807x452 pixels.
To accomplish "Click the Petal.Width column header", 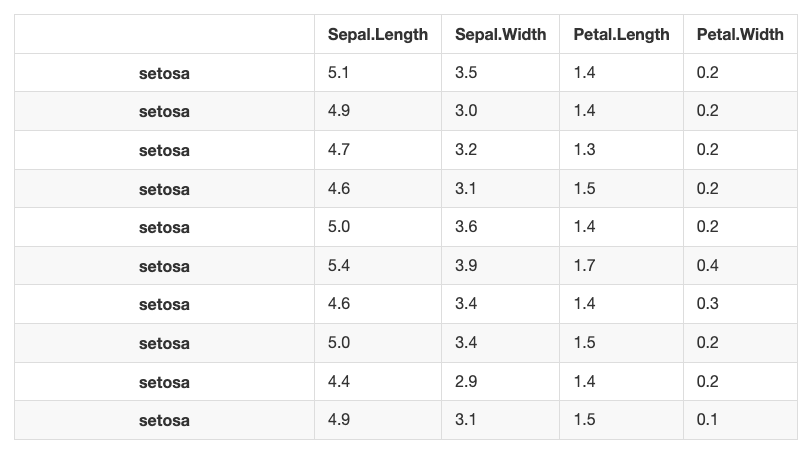I will tap(740, 34).
